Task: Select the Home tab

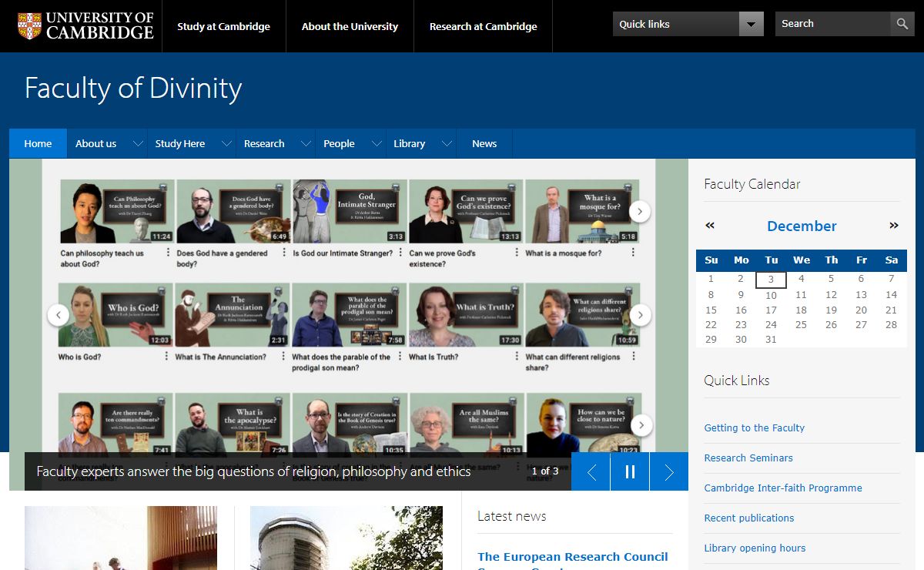Action: (x=38, y=143)
